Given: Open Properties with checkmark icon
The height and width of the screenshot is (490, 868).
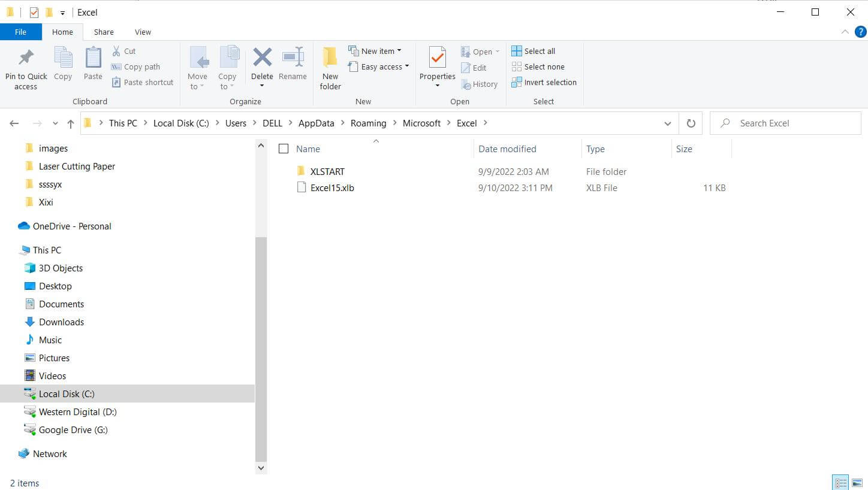Looking at the screenshot, I should (x=438, y=58).
